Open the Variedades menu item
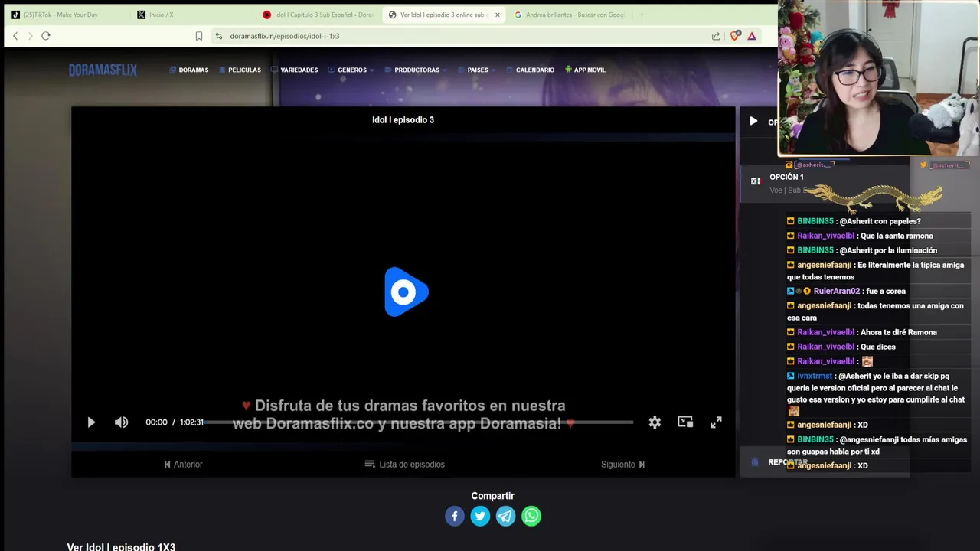980x551 pixels. coord(295,70)
